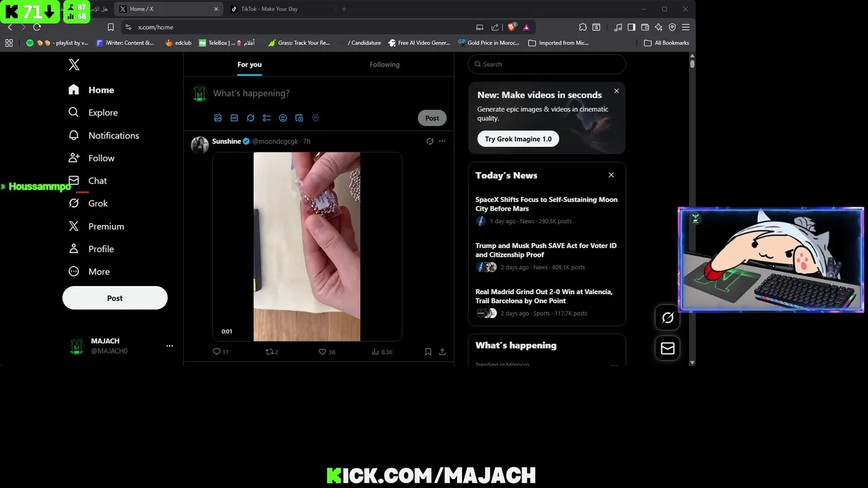This screenshot has height=488, width=868.
Task: Click the small composer Post button
Action: pos(432,118)
